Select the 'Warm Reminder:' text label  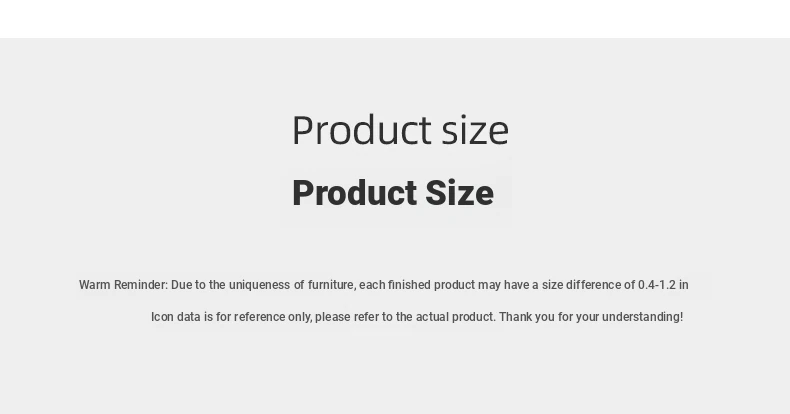point(123,285)
